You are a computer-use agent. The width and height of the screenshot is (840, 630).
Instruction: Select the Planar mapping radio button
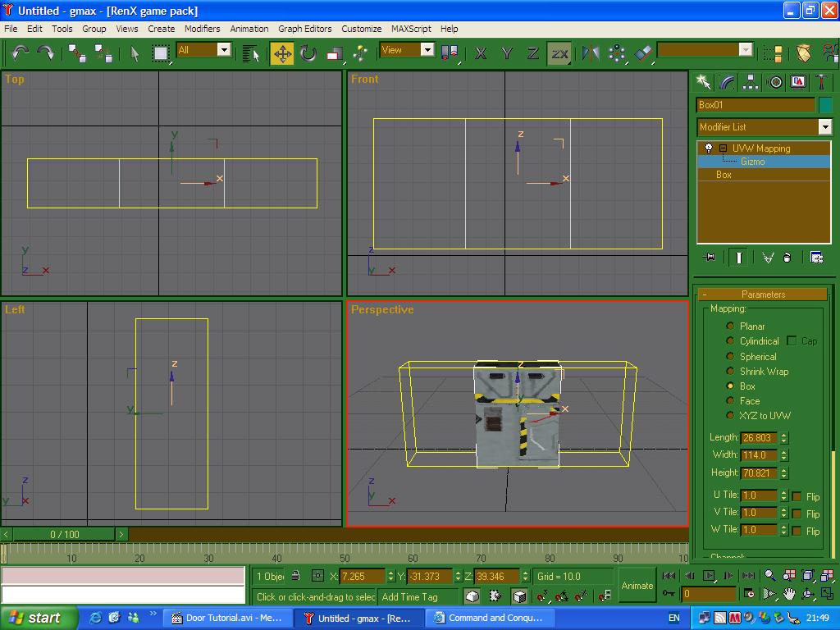(730, 326)
